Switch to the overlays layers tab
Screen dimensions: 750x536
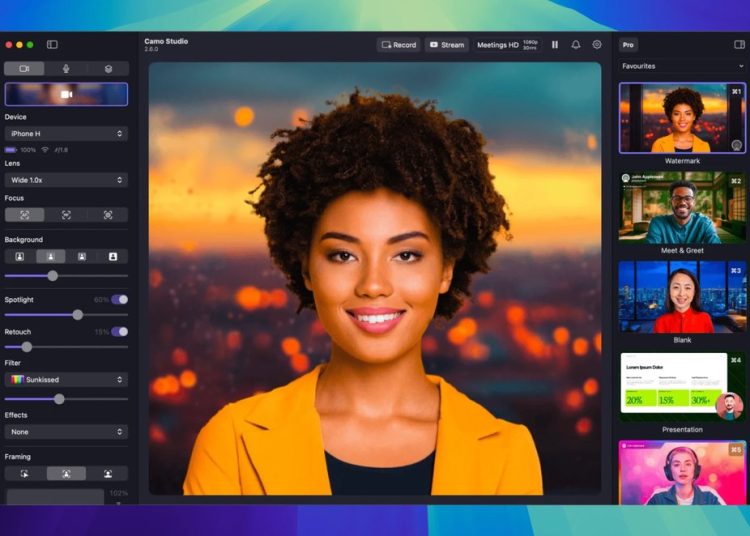(108, 69)
